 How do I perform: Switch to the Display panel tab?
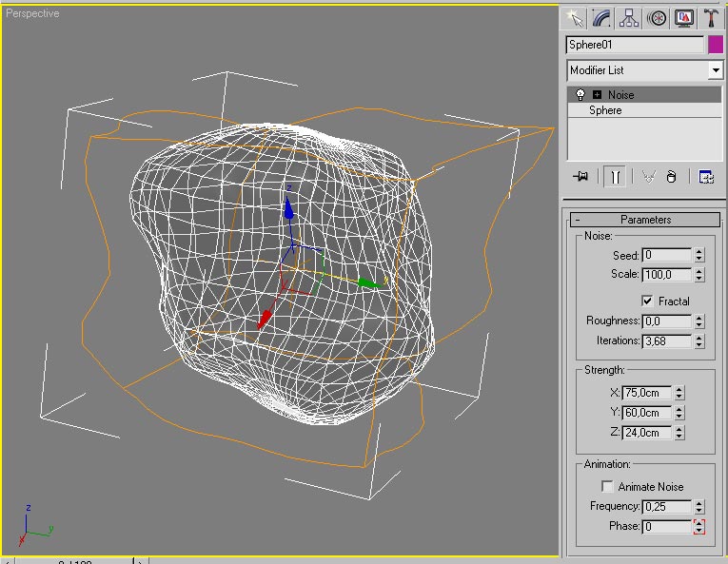coord(683,17)
